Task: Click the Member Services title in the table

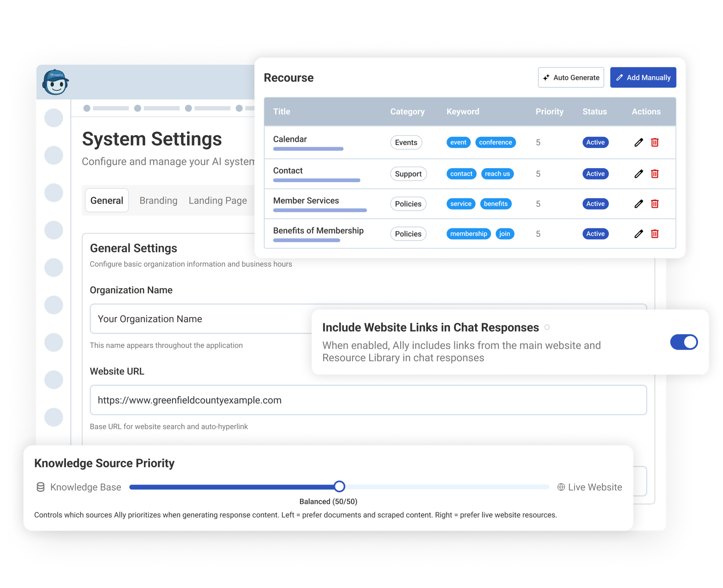Action: [x=306, y=201]
